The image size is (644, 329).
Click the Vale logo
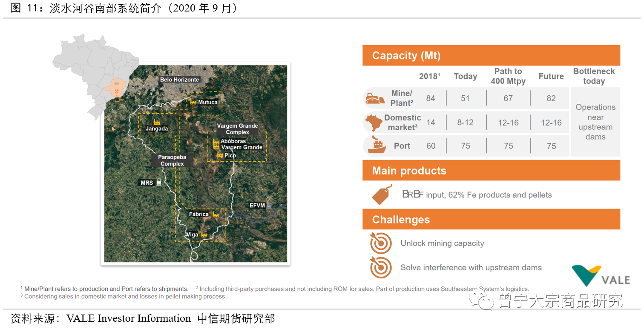(x=601, y=276)
